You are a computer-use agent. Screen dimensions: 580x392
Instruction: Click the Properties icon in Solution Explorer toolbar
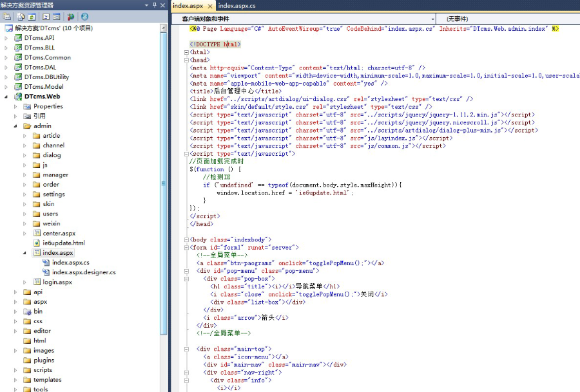(8, 16)
